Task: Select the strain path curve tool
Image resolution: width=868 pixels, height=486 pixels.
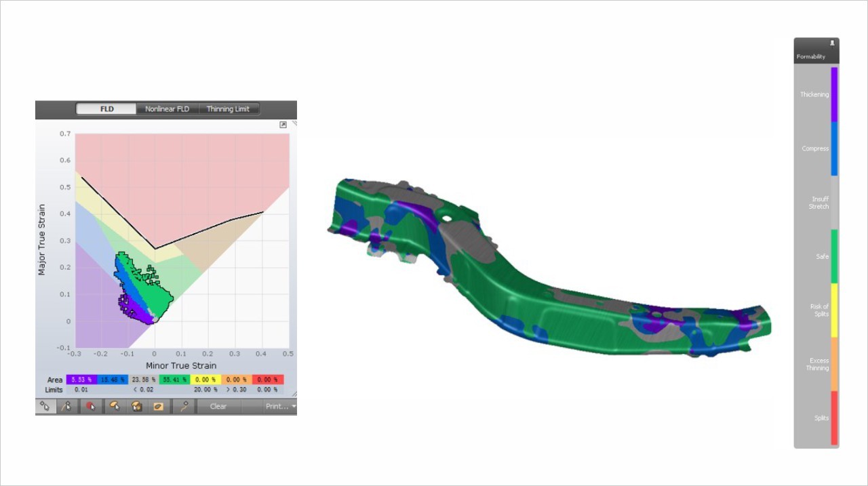Action: point(183,406)
